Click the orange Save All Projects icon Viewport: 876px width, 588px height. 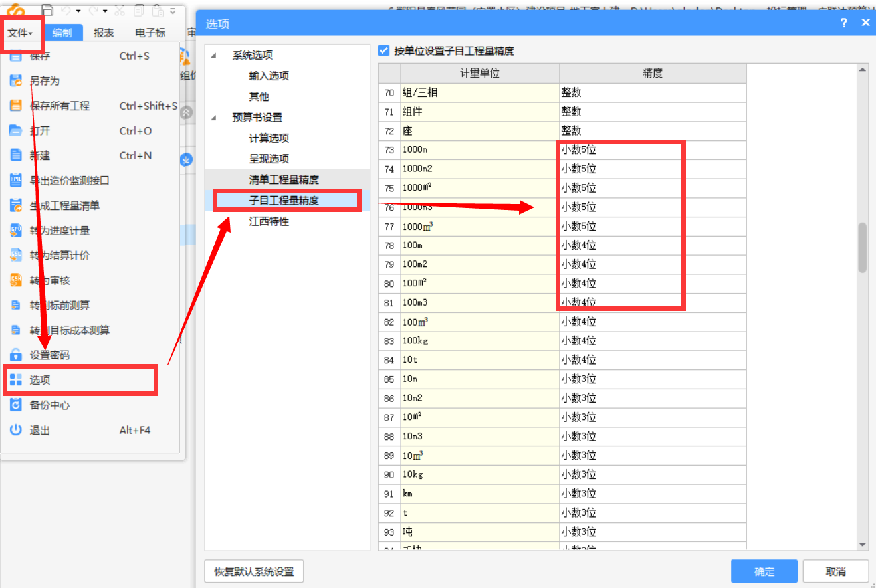(16, 106)
